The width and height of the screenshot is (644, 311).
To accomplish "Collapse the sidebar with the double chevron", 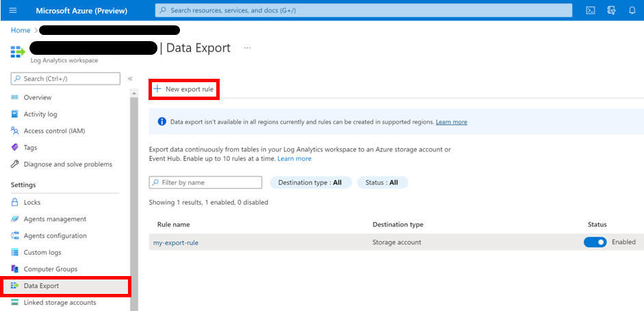I will point(130,79).
